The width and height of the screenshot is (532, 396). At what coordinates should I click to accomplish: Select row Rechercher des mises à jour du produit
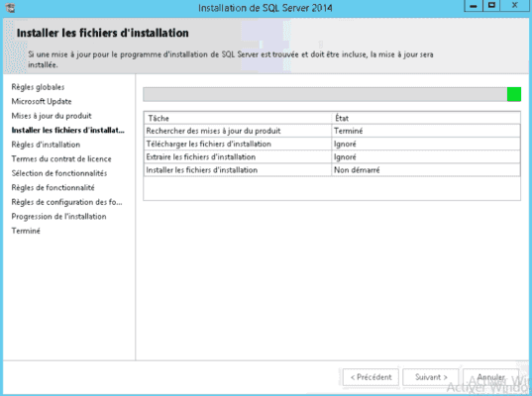tap(332, 131)
